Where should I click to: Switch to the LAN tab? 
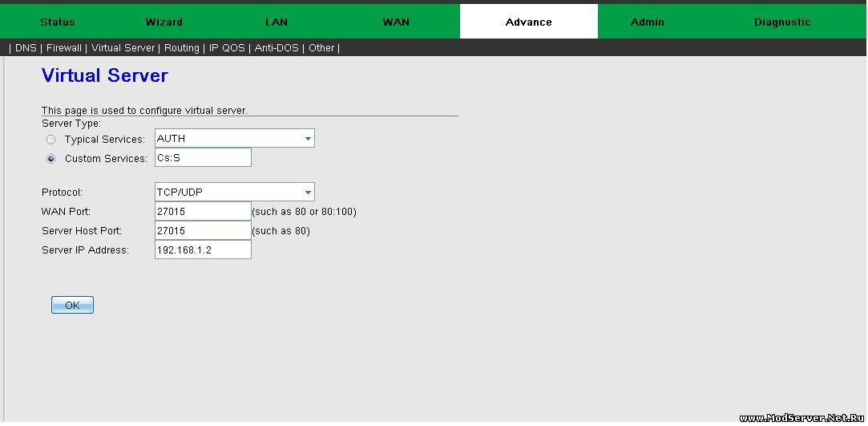pyautogui.click(x=277, y=22)
